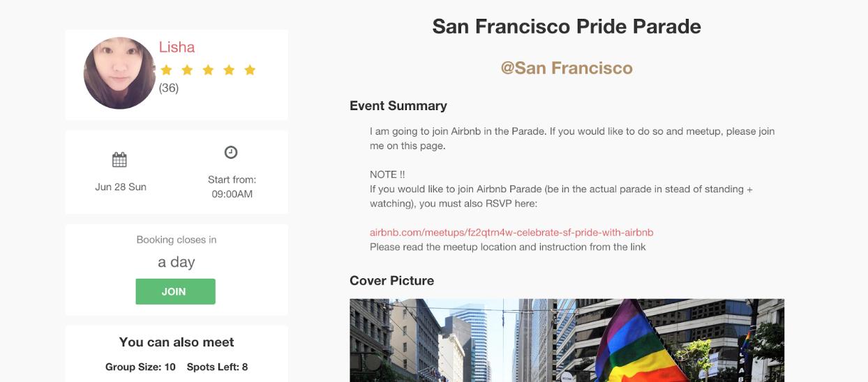Open the pride parade cover picture

click(x=567, y=340)
